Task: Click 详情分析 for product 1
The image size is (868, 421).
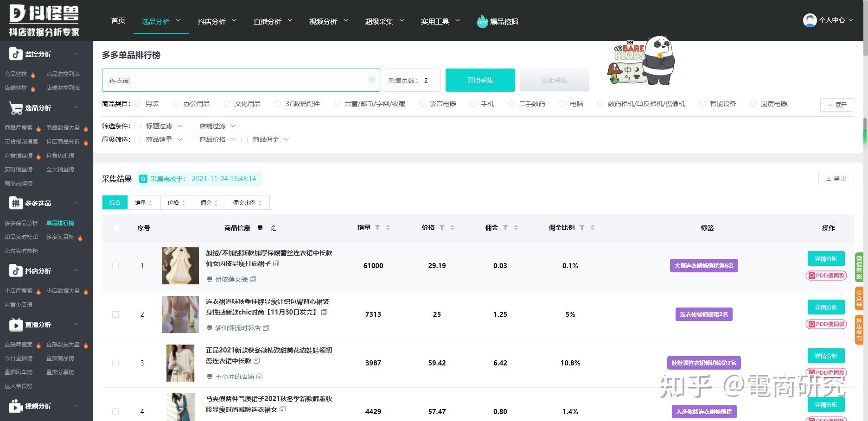Action: [826, 259]
